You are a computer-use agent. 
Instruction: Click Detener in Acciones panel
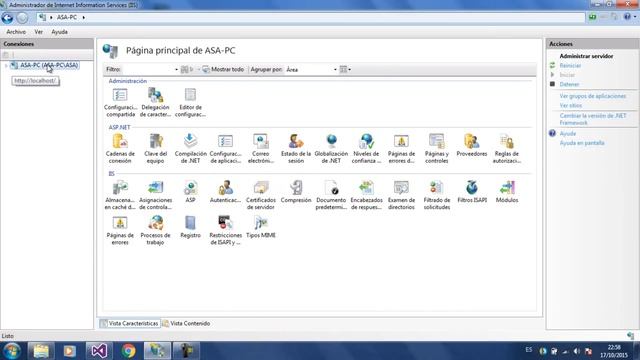click(x=569, y=84)
